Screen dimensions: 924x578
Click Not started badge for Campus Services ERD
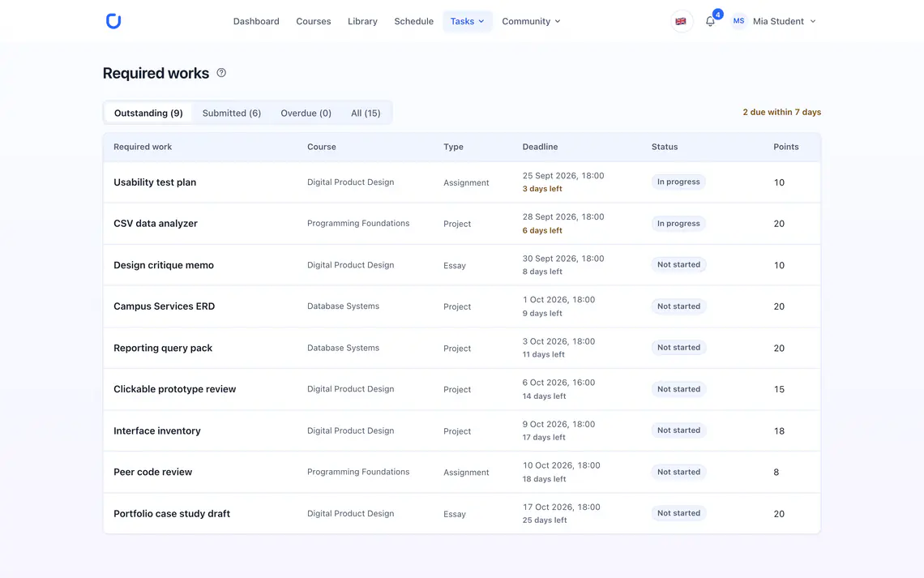[679, 306]
